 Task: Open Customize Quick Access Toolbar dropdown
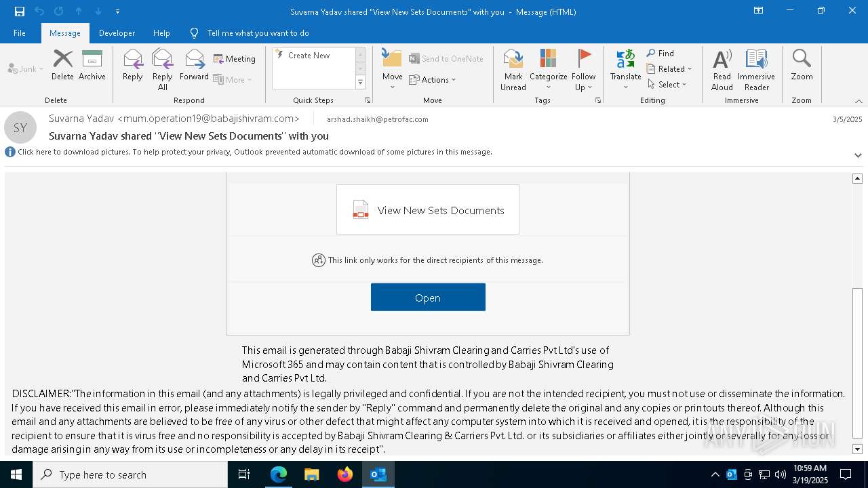tap(118, 12)
